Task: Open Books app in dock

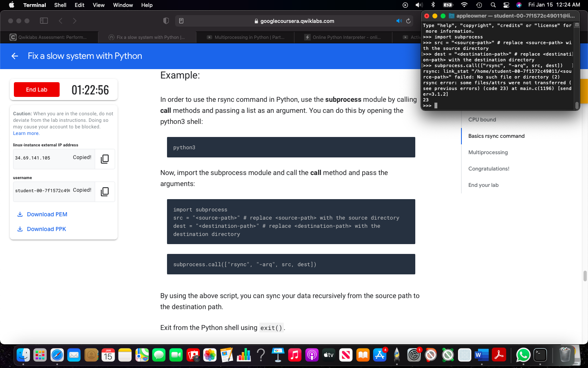Action: point(363,355)
